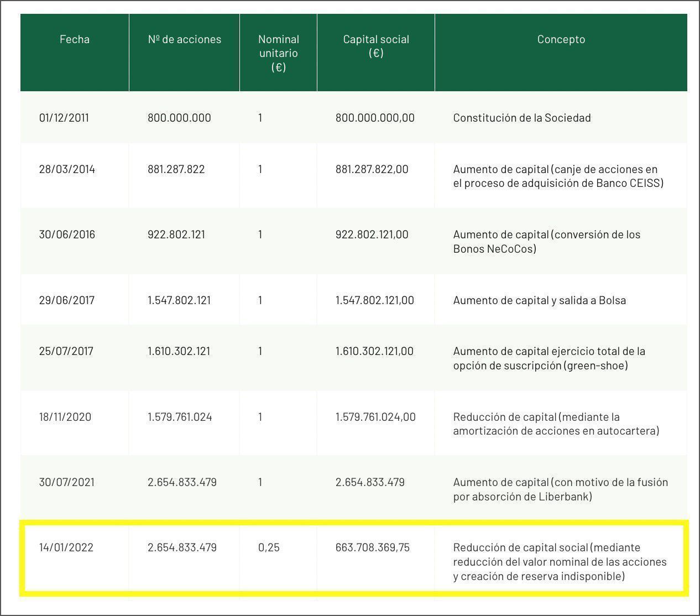Click capital social value 1.547.802.121,00
Viewport: 700px width, 616px height.
pyautogui.click(x=374, y=300)
